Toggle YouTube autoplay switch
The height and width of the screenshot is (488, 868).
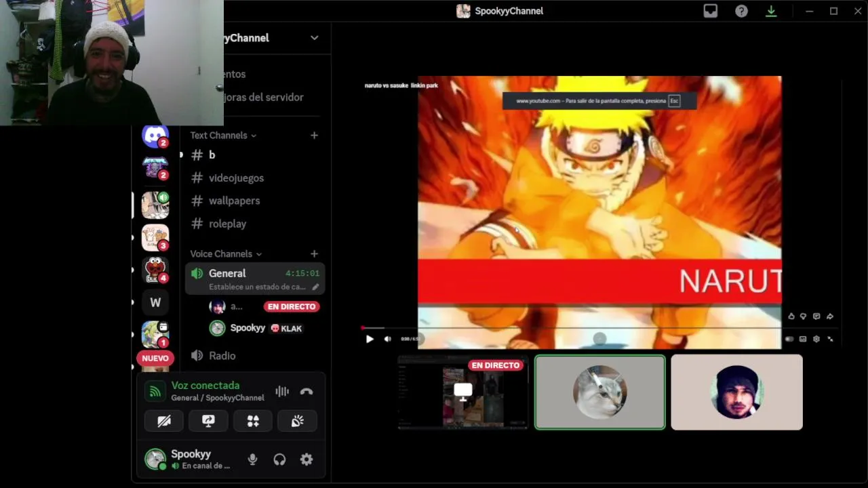(x=789, y=339)
